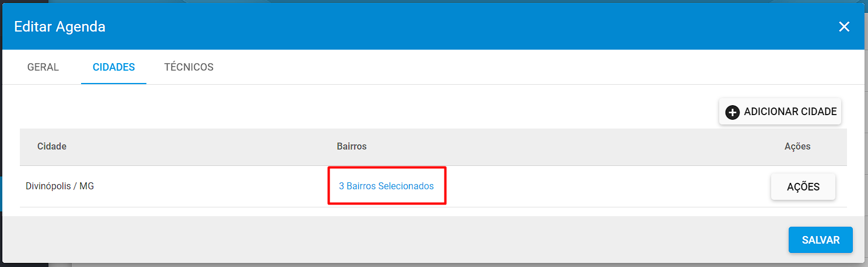
Task: Switch to the GERAL tab
Action: [x=43, y=67]
